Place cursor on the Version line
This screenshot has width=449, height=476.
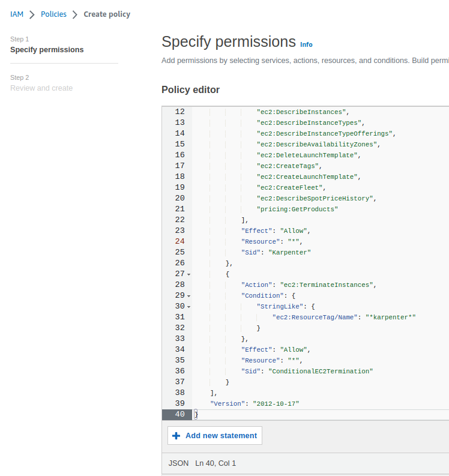255,403
